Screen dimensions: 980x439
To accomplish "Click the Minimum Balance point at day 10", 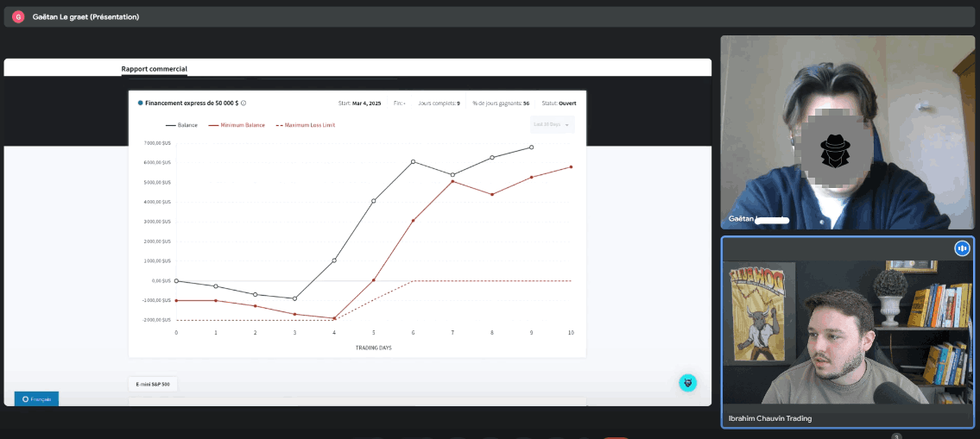I will (571, 166).
